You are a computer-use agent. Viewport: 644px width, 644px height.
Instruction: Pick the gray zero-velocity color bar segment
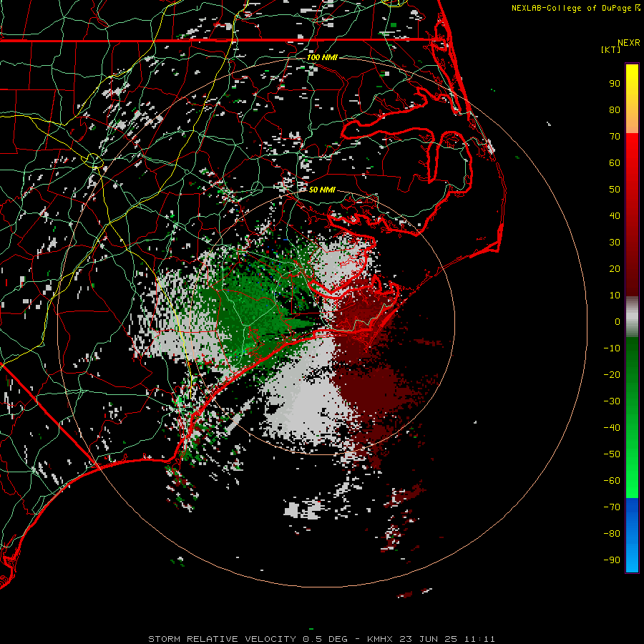[632, 317]
